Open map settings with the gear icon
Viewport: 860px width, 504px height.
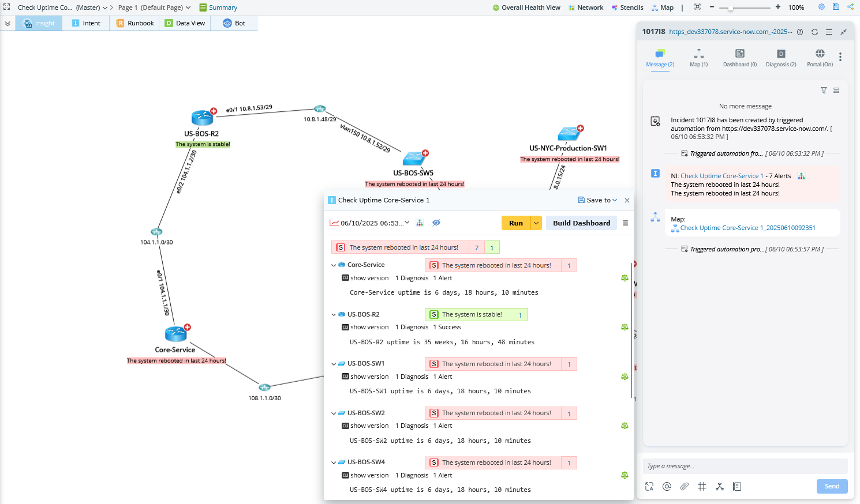(821, 7)
